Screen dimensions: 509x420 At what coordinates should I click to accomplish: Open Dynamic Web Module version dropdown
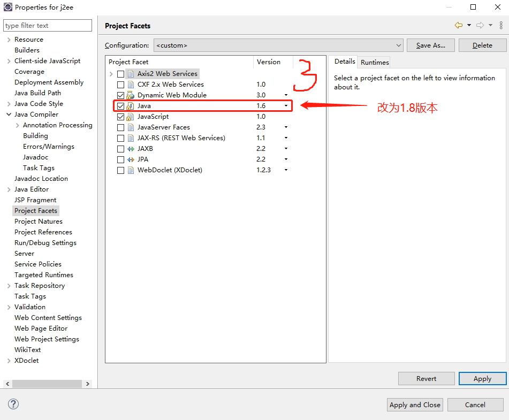[x=286, y=95]
